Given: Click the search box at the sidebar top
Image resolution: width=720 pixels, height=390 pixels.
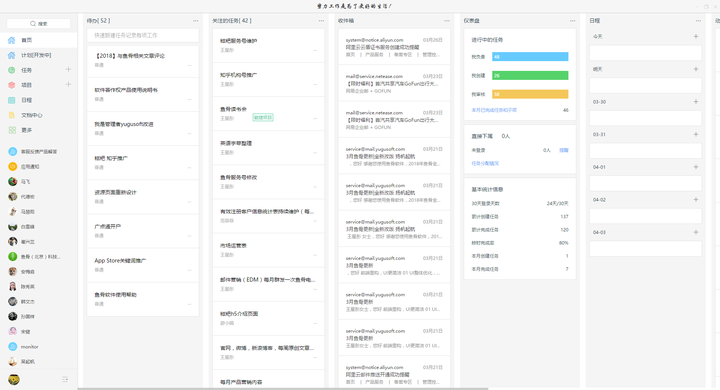Looking at the screenshot, I should [x=39, y=23].
